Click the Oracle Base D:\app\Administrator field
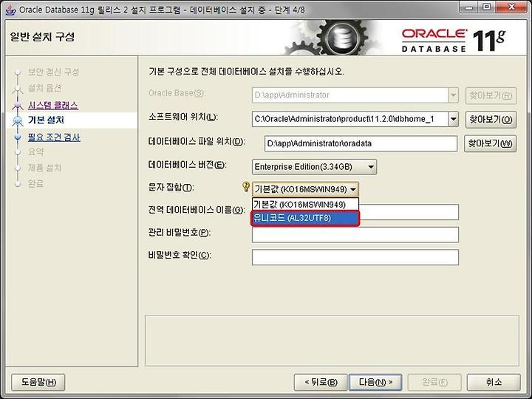This screenshot has width=532, height=399. 349,95
